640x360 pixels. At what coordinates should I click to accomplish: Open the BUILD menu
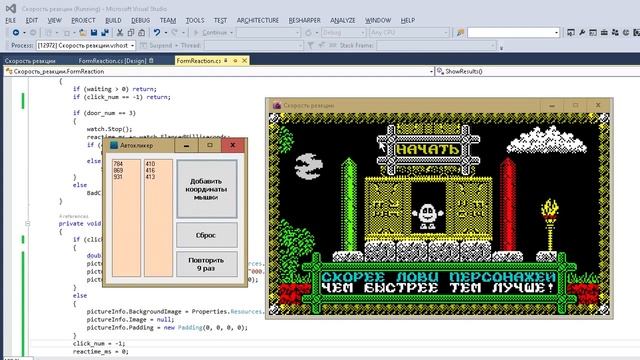[x=113, y=20]
